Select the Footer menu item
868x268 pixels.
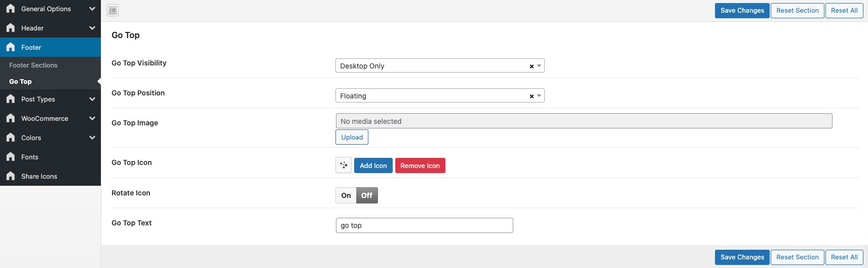point(31,47)
